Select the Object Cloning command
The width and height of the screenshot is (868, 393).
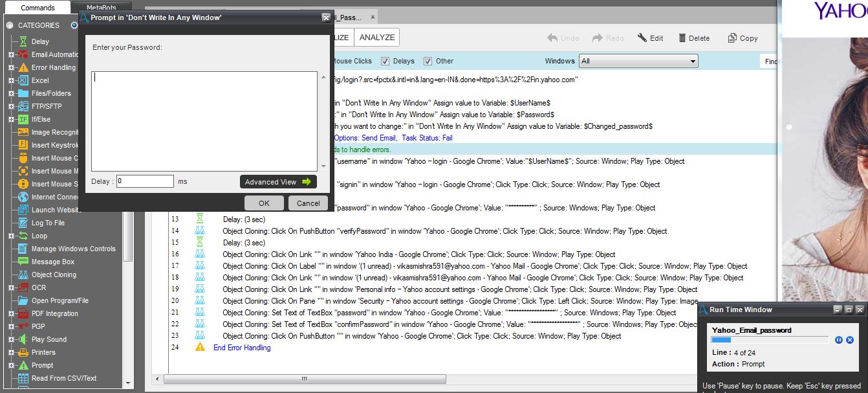coord(54,275)
